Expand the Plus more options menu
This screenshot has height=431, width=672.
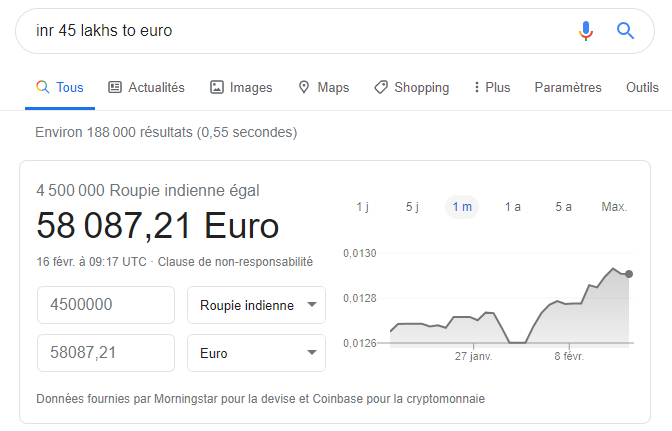point(491,88)
